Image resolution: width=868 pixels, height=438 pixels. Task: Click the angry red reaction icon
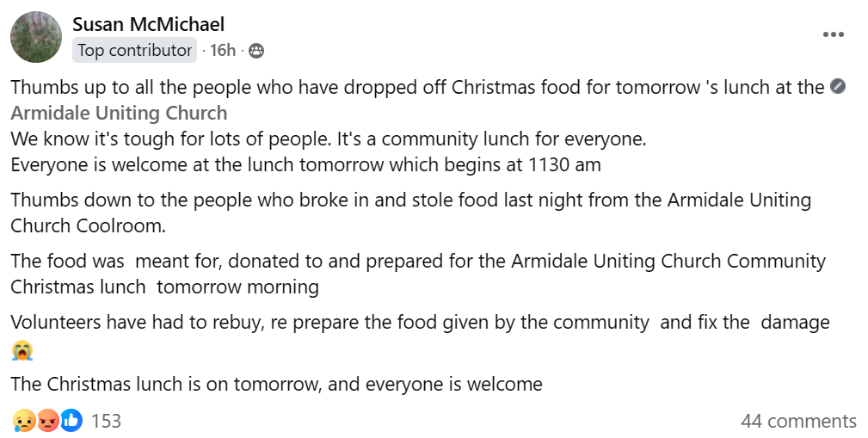point(48,421)
